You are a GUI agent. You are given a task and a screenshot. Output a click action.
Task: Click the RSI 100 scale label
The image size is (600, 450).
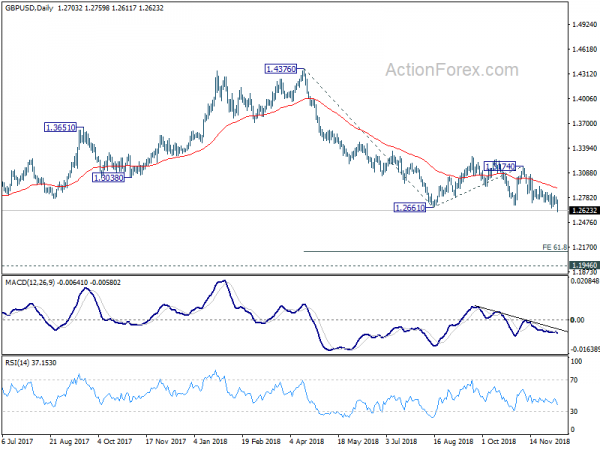[x=576, y=361]
